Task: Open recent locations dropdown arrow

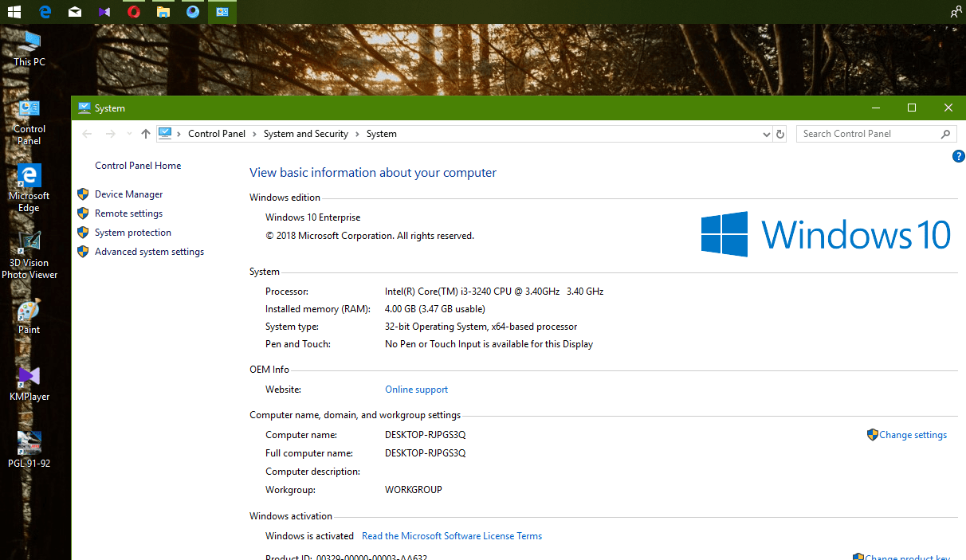Action: [x=128, y=134]
